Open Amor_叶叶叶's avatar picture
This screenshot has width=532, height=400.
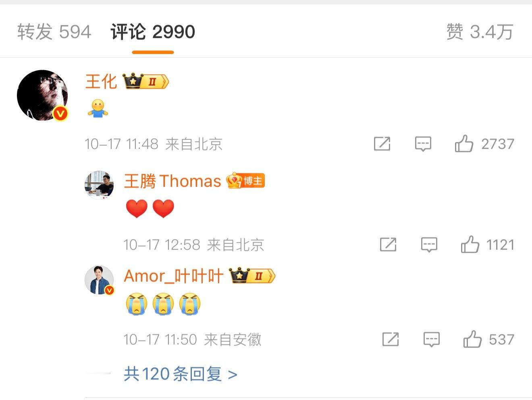(x=99, y=280)
